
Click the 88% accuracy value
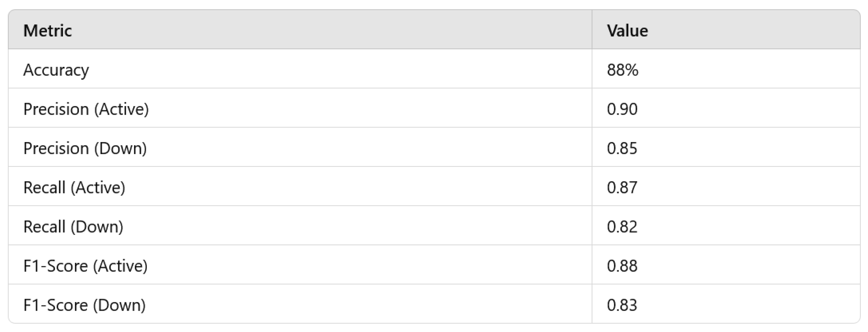(622, 70)
